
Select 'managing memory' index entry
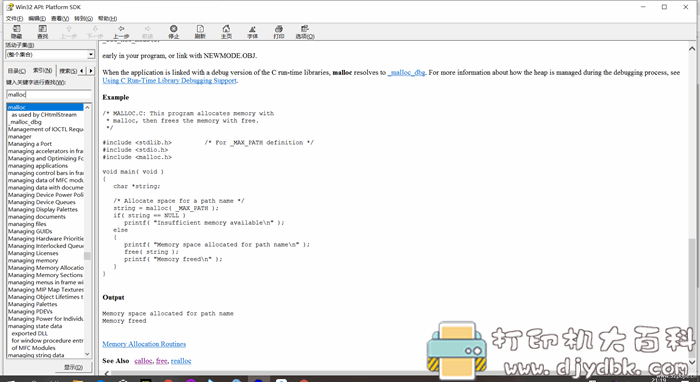[33, 260]
